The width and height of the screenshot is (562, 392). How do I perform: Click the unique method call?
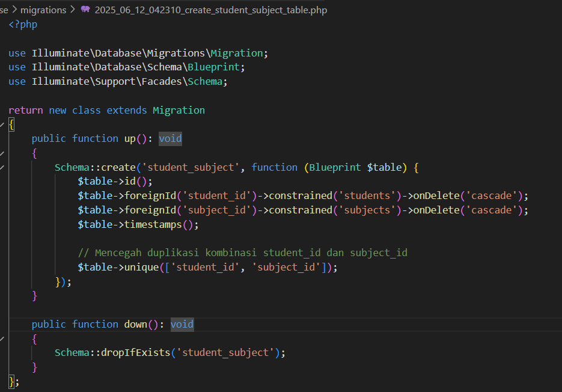pos(141,268)
